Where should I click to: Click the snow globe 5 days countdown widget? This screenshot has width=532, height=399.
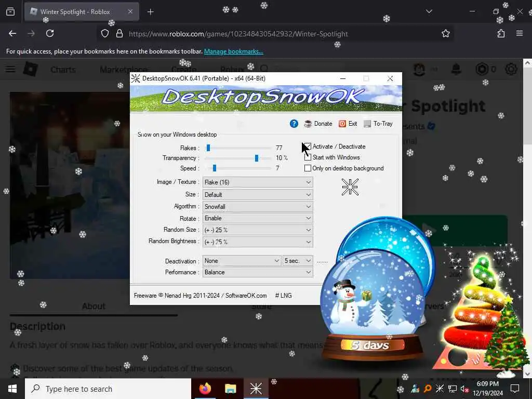(372, 304)
